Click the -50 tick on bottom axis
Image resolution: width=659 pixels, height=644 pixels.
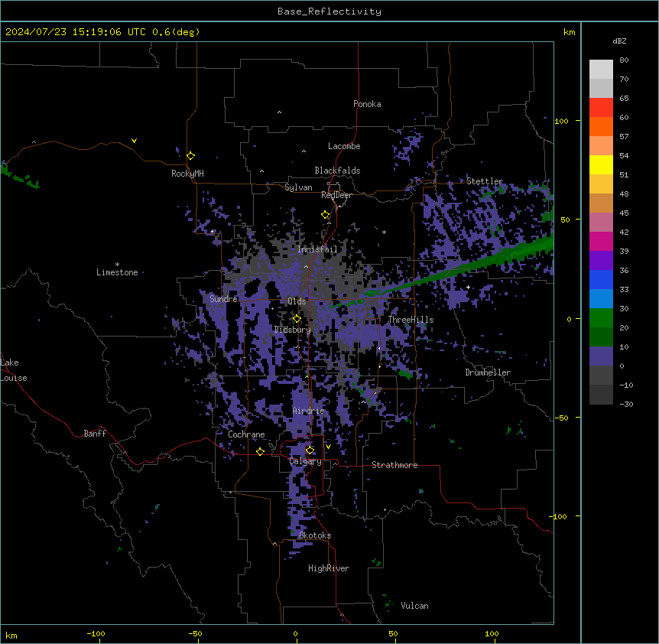coord(195,633)
